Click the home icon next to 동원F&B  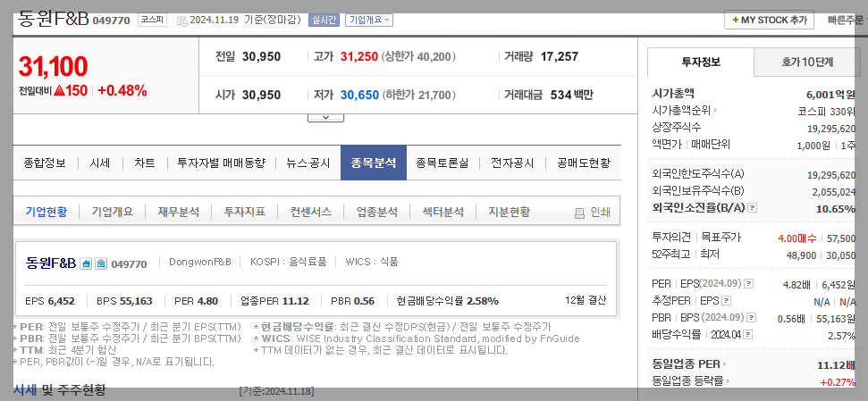(x=86, y=263)
